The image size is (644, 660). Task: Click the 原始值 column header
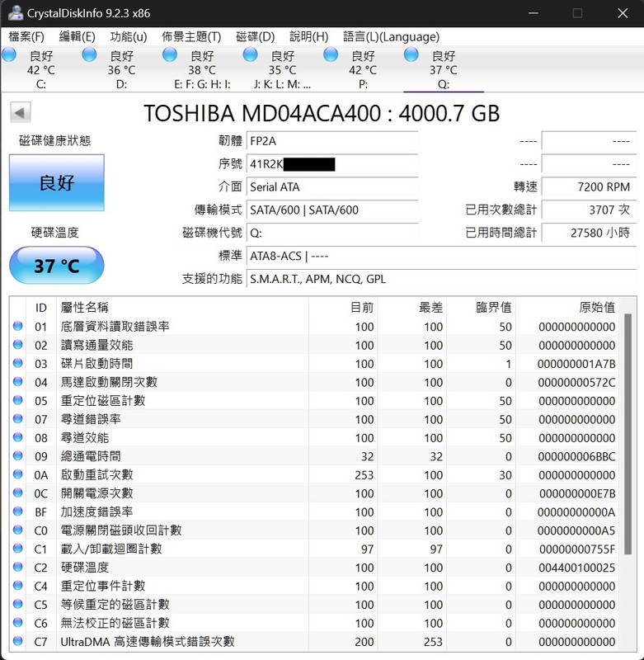[567, 308]
